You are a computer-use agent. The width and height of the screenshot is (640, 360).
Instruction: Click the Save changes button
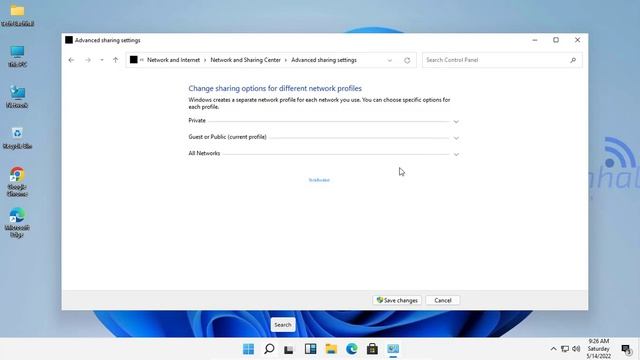(397, 300)
